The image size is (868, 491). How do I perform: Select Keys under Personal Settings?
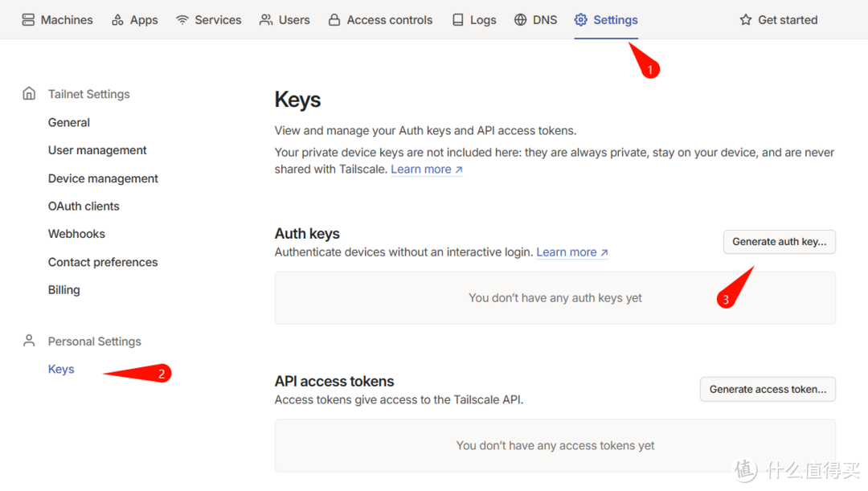click(61, 369)
